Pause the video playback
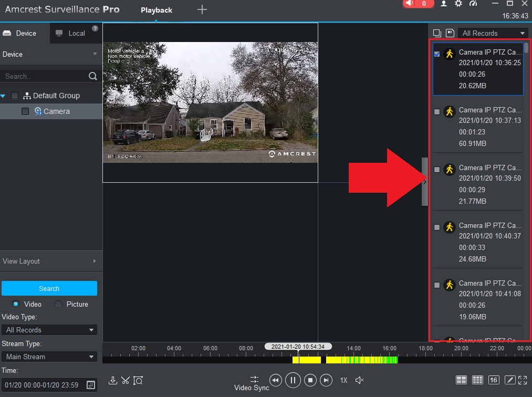Screen dimensions: 532x397 pyautogui.click(x=293, y=380)
